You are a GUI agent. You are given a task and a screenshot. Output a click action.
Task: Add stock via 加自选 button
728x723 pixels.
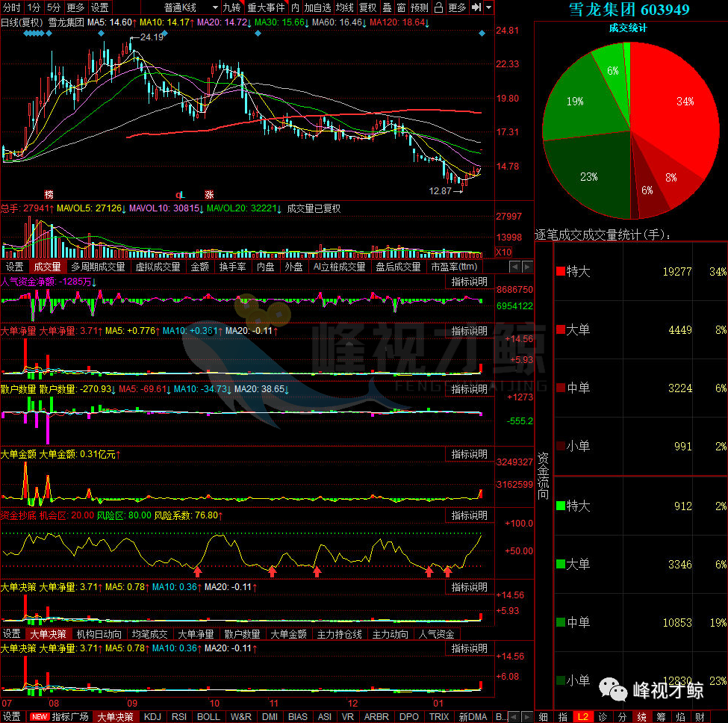pyautogui.click(x=317, y=7)
